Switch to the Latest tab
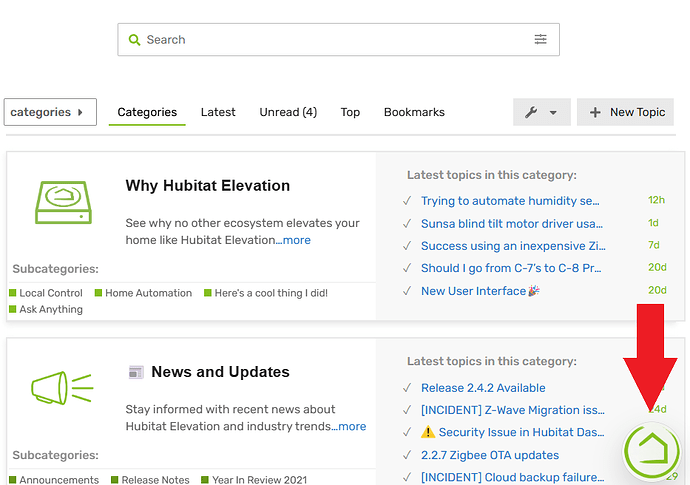This screenshot has height=485, width=690. (x=218, y=112)
